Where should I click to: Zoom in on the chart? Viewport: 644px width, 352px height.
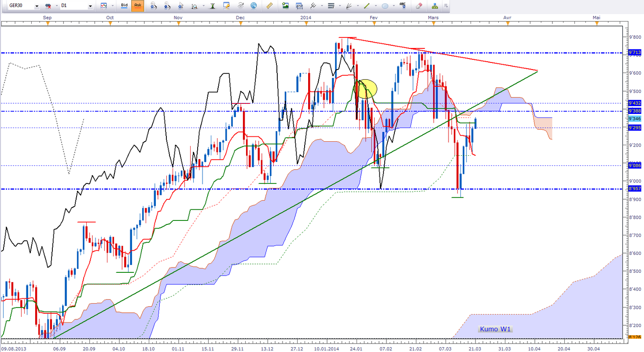click(154, 7)
